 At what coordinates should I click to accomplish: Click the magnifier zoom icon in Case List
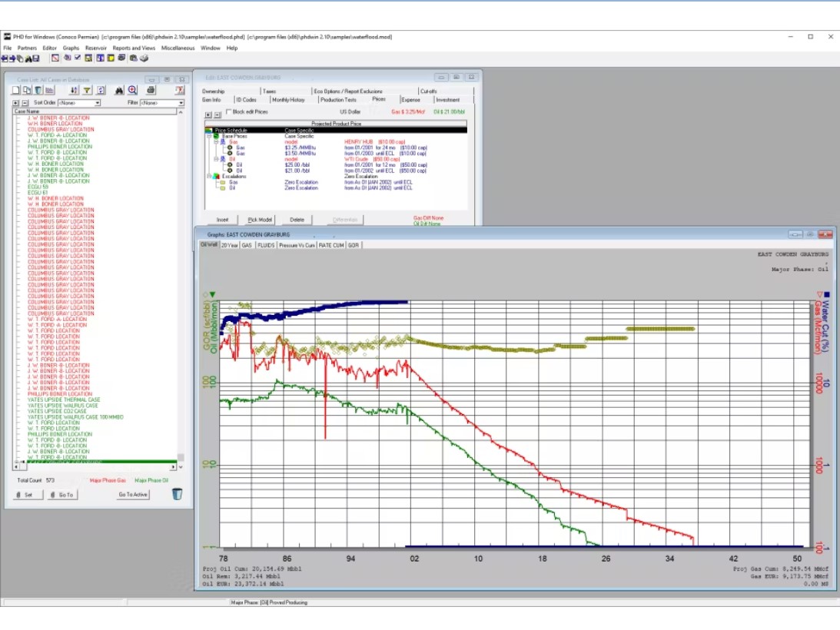[132, 91]
